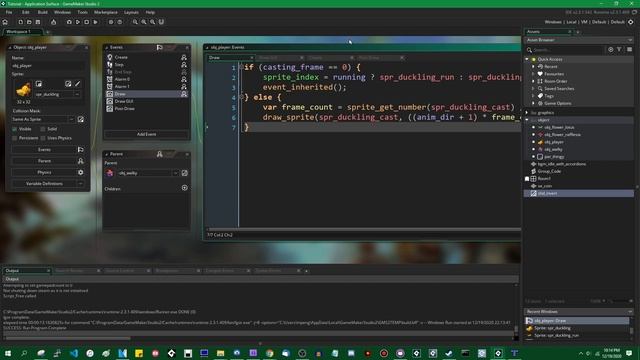Click the Home start page icon
Screen dimensions: 640x360
(x=5, y=22)
